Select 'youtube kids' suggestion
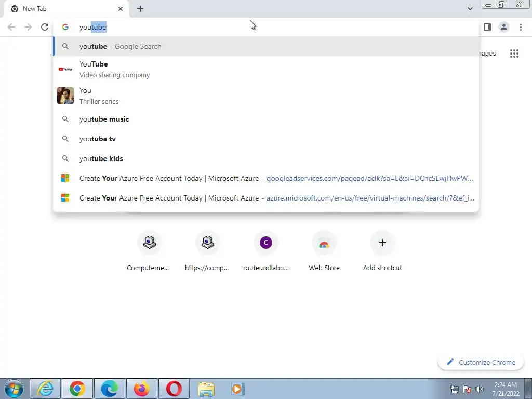The width and height of the screenshot is (532, 399). pos(267,158)
